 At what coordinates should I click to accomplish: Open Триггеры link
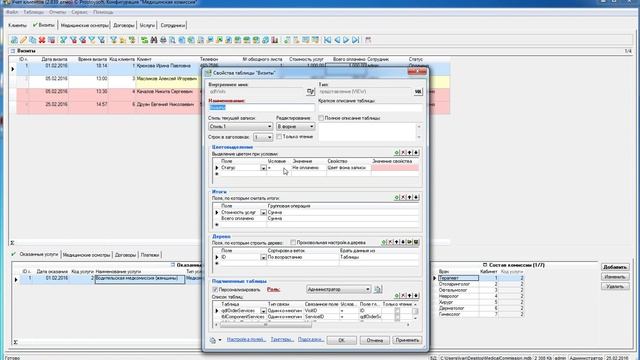coord(282,340)
